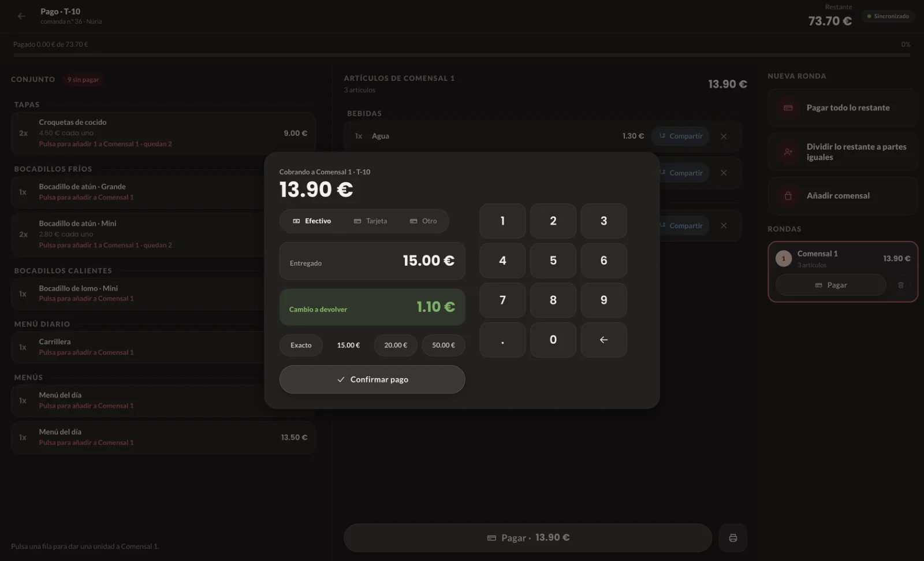Click the Sincronizado status badge
Image resolution: width=924 pixels, height=561 pixels.
point(888,16)
